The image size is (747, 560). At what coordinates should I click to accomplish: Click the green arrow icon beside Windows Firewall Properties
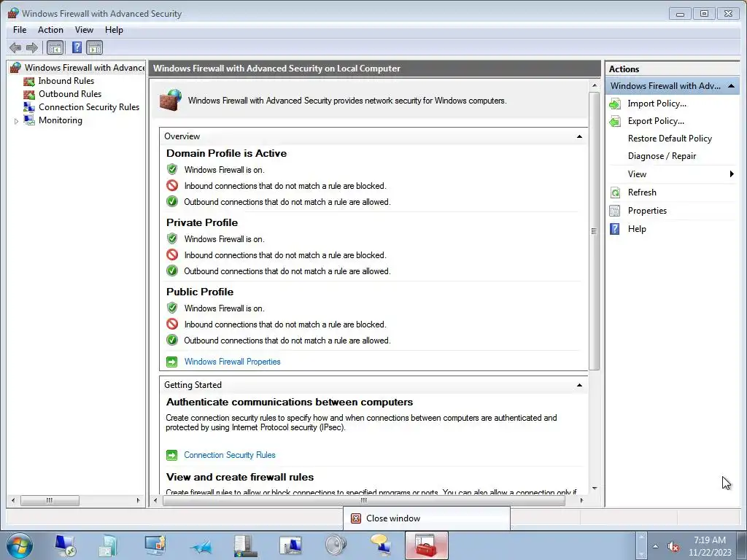click(171, 362)
